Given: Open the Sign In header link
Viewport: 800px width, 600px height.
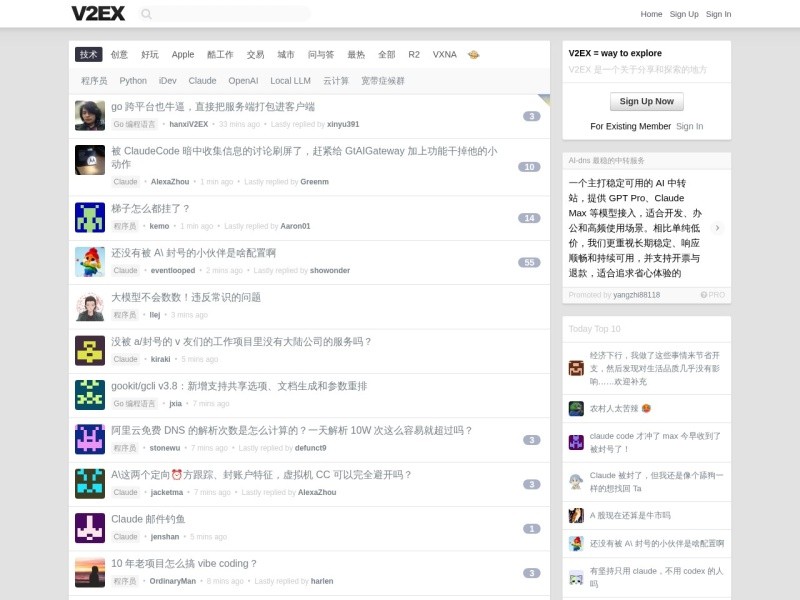Looking at the screenshot, I should coord(718,14).
